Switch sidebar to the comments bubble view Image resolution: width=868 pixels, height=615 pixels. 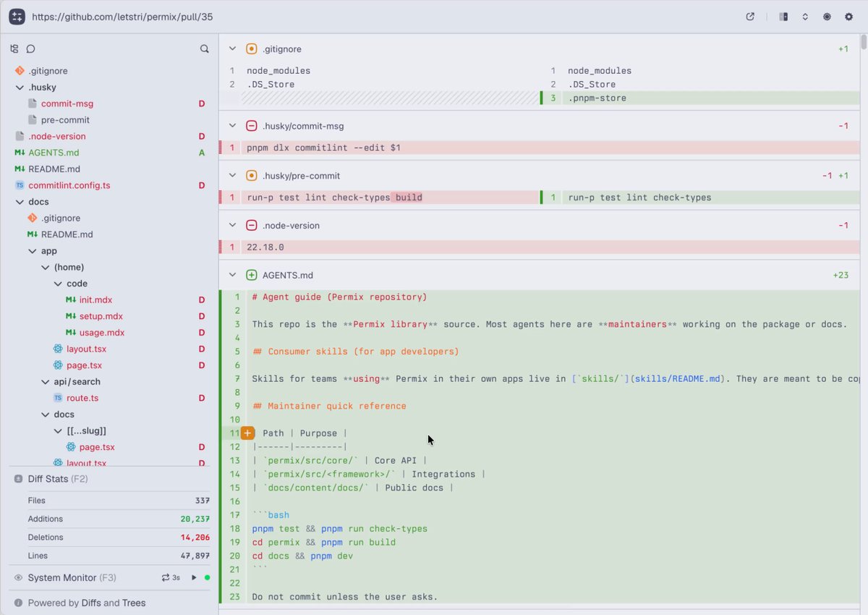pos(31,49)
